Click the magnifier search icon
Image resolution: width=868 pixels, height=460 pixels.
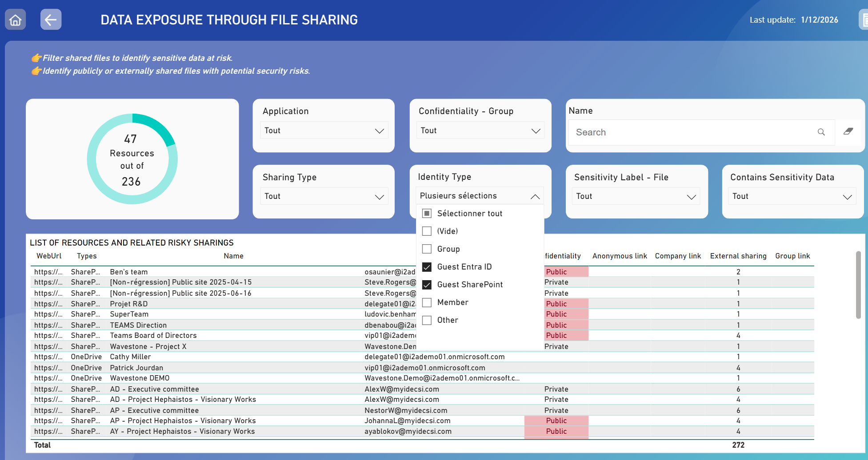821,132
